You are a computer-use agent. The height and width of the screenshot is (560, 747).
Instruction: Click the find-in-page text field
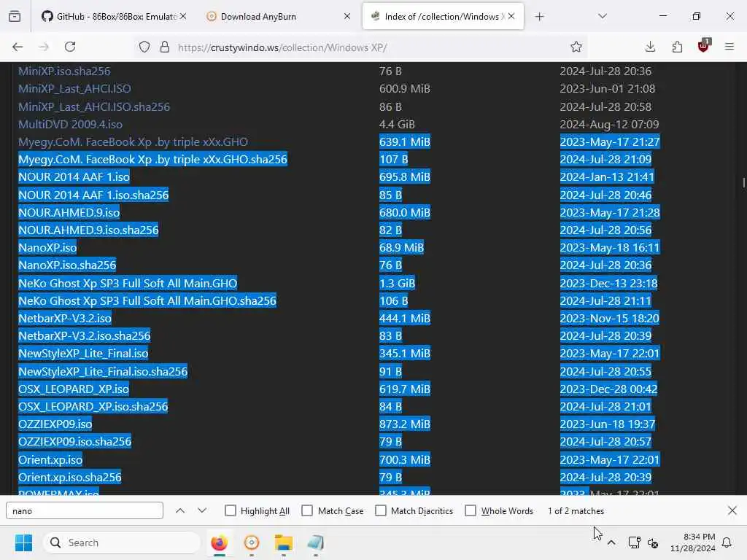click(85, 510)
